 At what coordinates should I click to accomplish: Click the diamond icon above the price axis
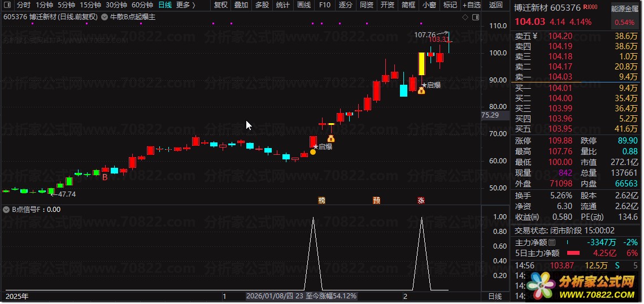[x=465, y=17]
